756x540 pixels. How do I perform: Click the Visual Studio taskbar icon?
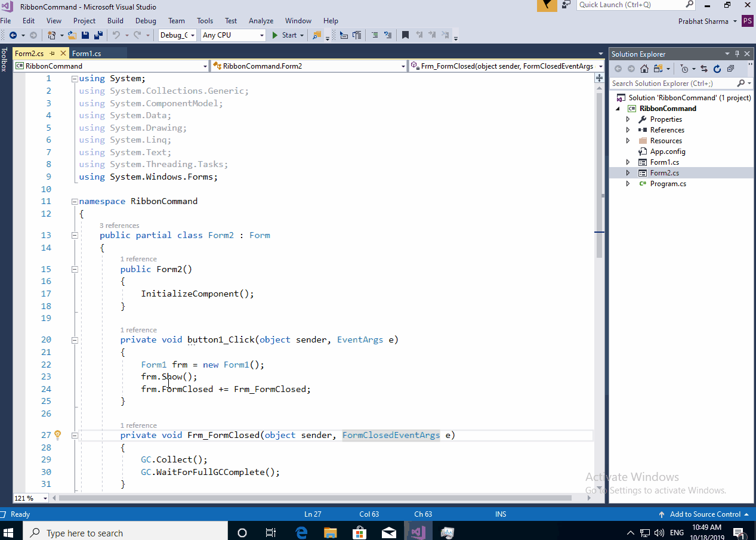tap(418, 532)
